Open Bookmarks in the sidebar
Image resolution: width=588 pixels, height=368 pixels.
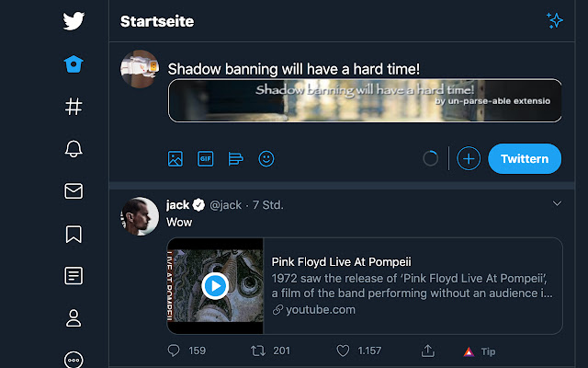coord(74,234)
